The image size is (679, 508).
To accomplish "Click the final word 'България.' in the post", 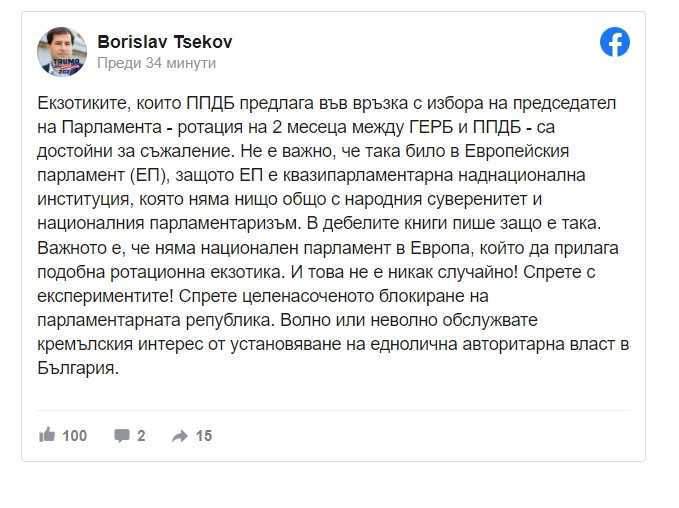I will tap(77, 368).
